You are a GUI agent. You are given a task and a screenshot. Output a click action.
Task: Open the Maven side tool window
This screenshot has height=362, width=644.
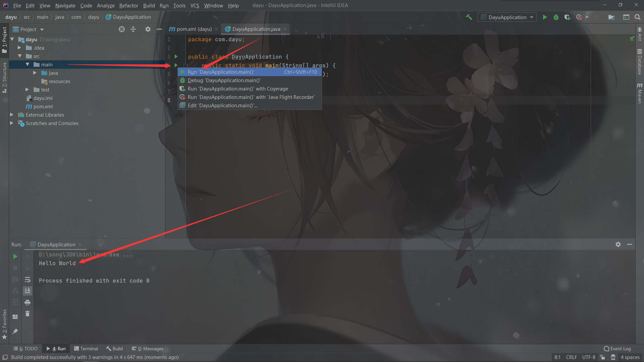click(x=640, y=93)
